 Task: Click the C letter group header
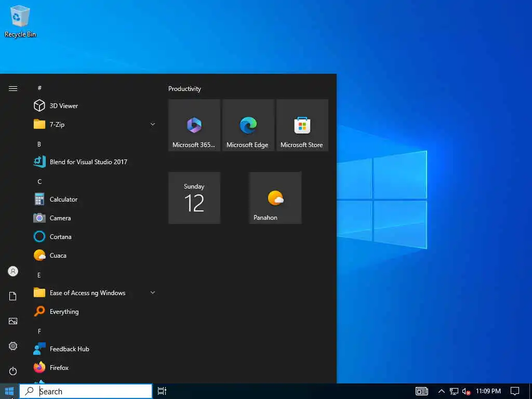click(39, 181)
